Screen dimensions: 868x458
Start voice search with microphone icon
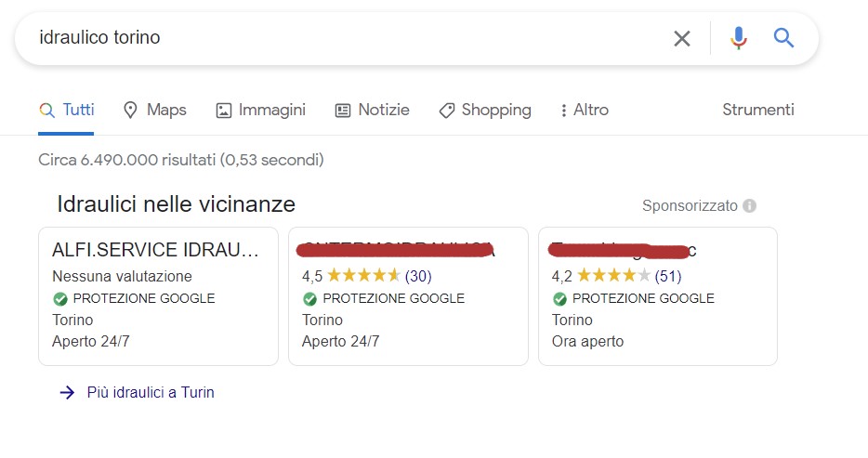point(739,38)
